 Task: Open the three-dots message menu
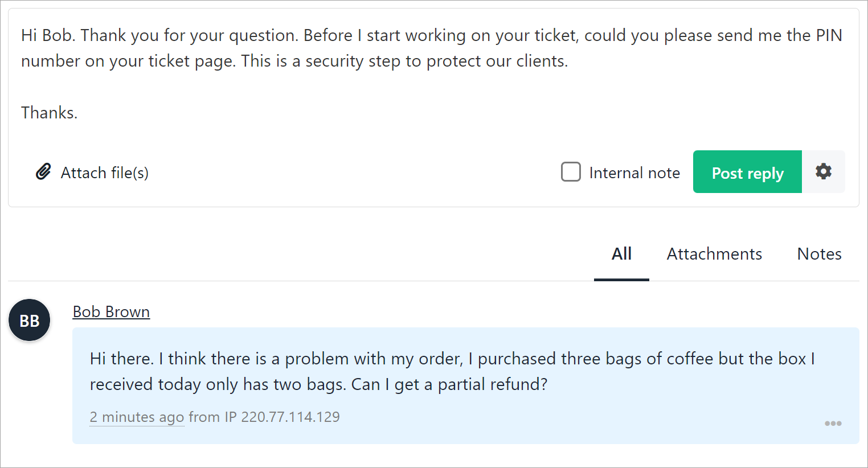[x=833, y=423]
